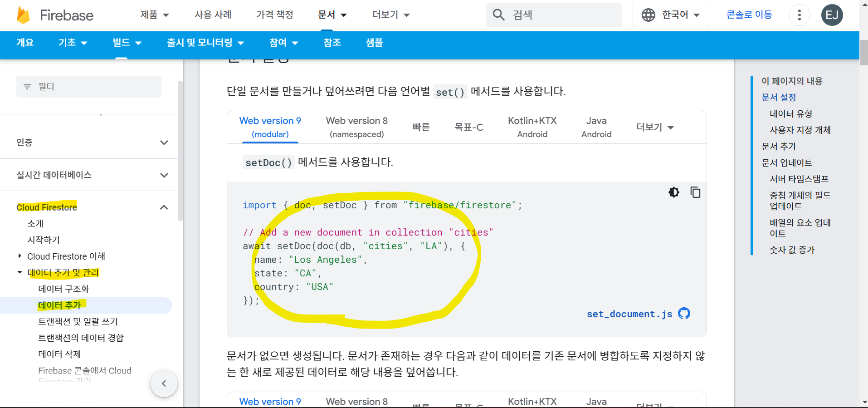The image size is (868, 408).
Task: Jump to 중첩 개체의 필드 업데이트
Action: pos(800,201)
